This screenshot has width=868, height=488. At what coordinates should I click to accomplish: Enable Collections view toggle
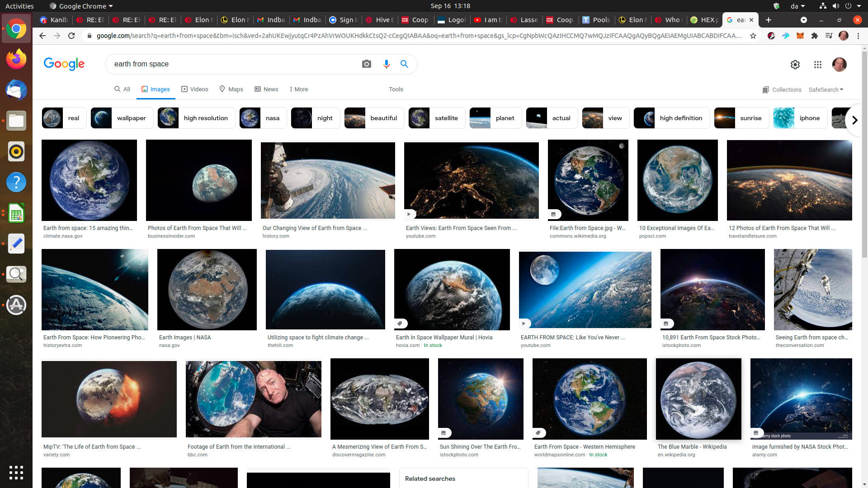781,89
